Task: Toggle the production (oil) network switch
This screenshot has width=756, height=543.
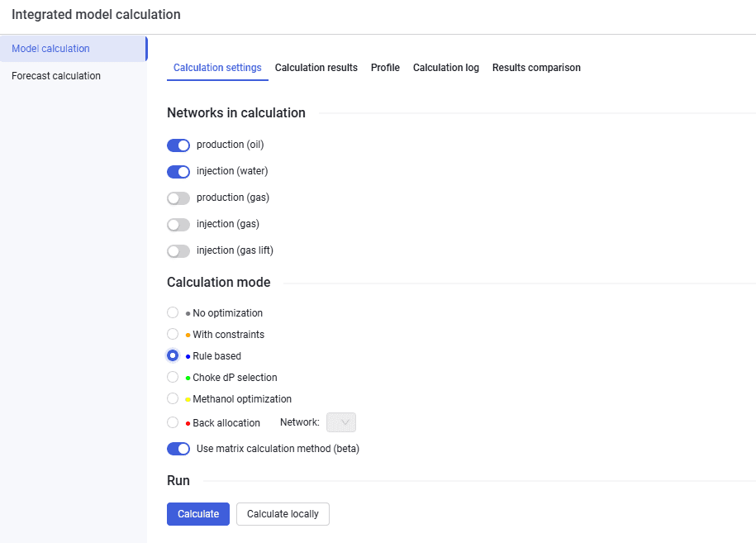Action: click(178, 145)
